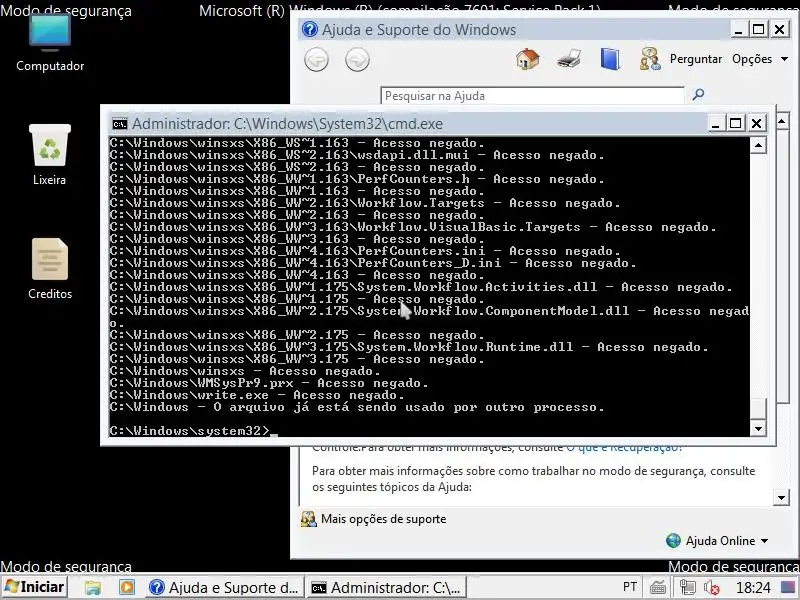
Task: Launch Media Player from taskbar
Action: (127, 587)
